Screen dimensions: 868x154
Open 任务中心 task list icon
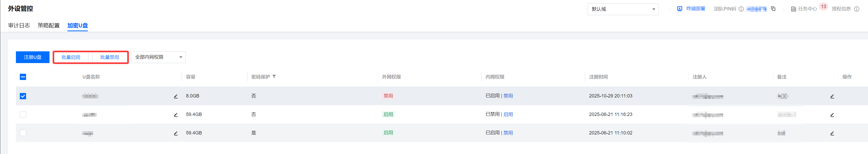point(793,9)
